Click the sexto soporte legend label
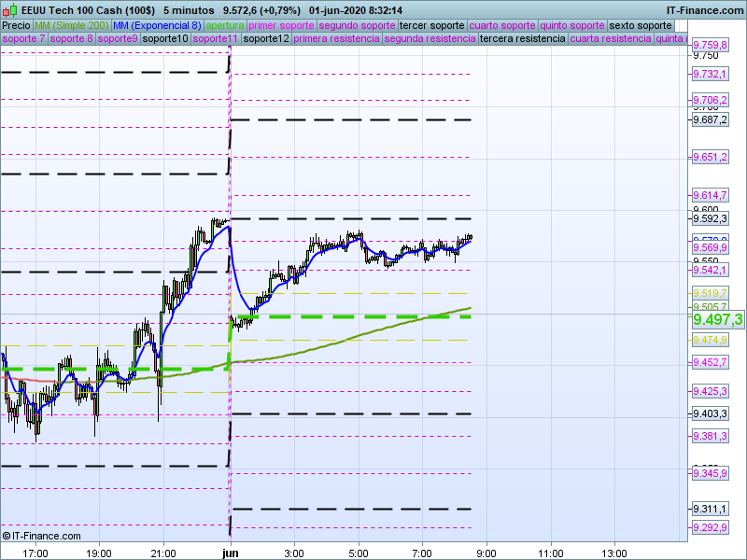 (641, 26)
